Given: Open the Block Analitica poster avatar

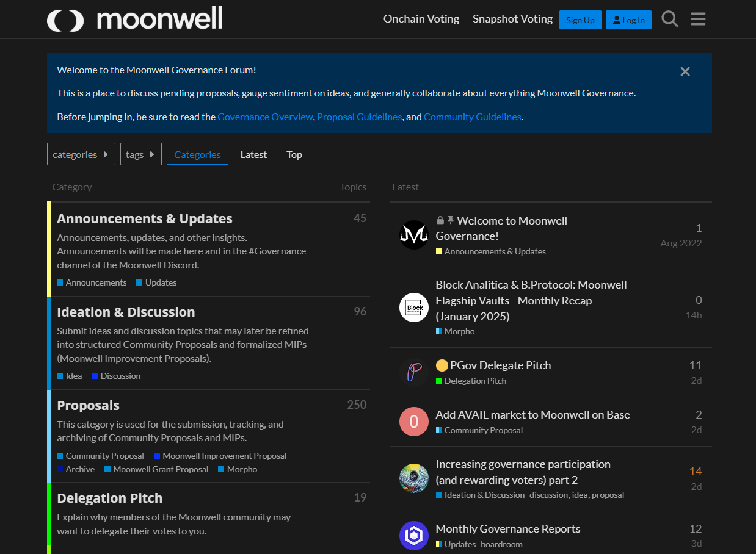Looking at the screenshot, I should tap(414, 308).
